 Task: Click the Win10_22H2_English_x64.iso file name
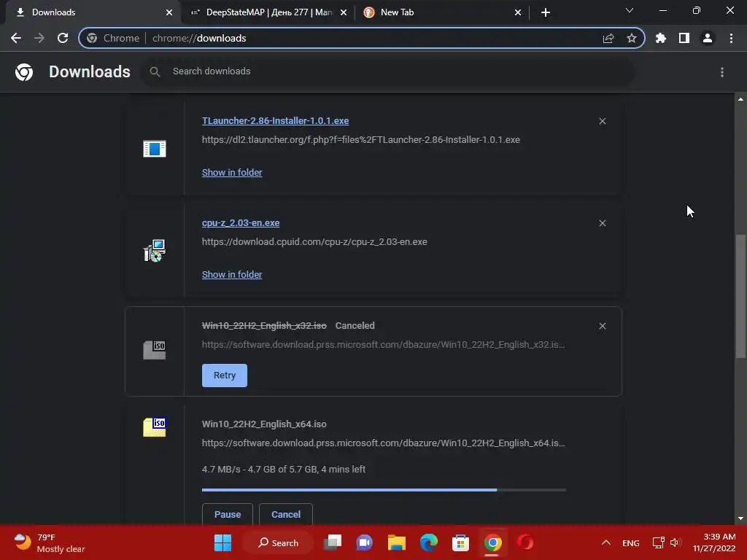264,424
